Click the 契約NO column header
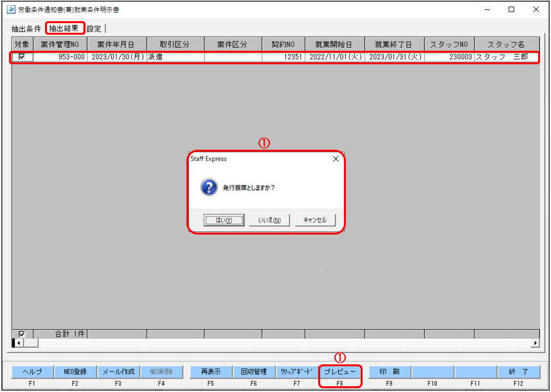Image resolution: width=551 pixels, height=392 pixels. (284, 44)
